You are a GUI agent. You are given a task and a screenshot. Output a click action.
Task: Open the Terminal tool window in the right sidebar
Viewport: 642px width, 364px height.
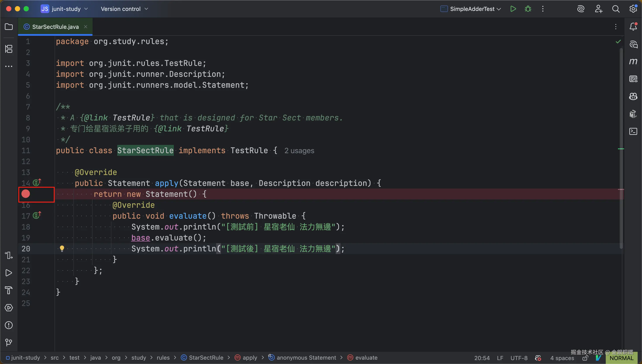click(x=633, y=131)
